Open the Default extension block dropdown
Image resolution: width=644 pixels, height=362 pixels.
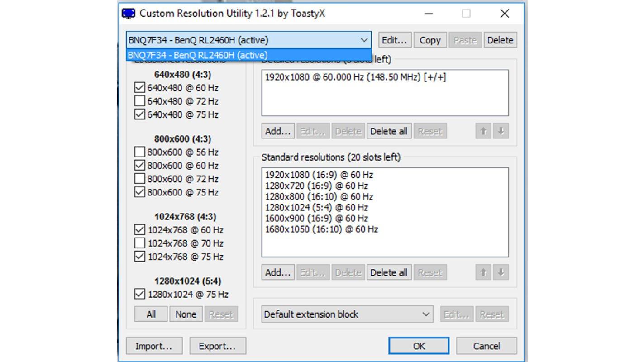click(347, 314)
